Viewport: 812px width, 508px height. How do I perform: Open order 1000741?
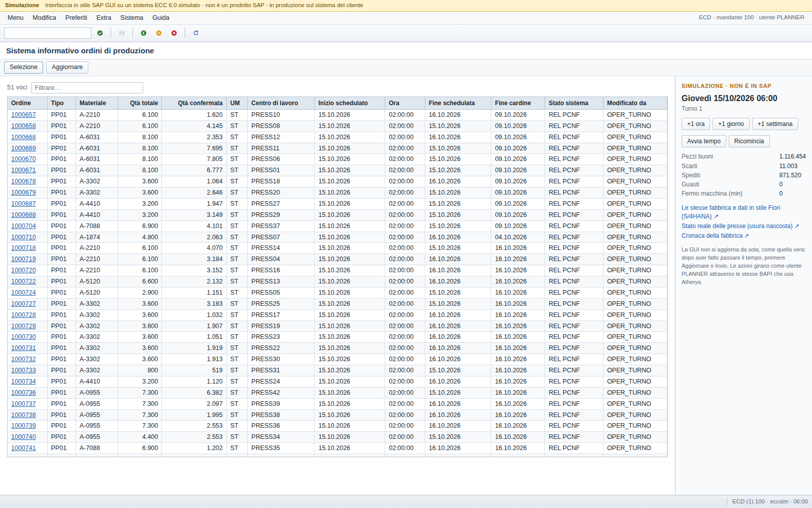point(23,448)
